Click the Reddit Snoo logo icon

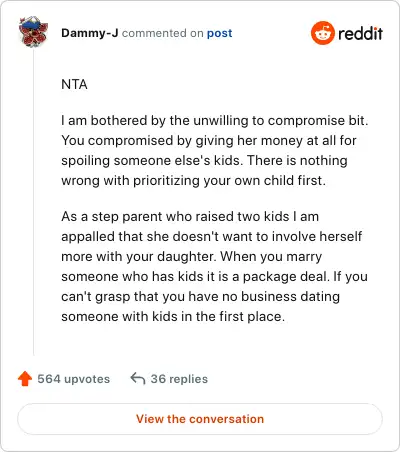click(322, 33)
